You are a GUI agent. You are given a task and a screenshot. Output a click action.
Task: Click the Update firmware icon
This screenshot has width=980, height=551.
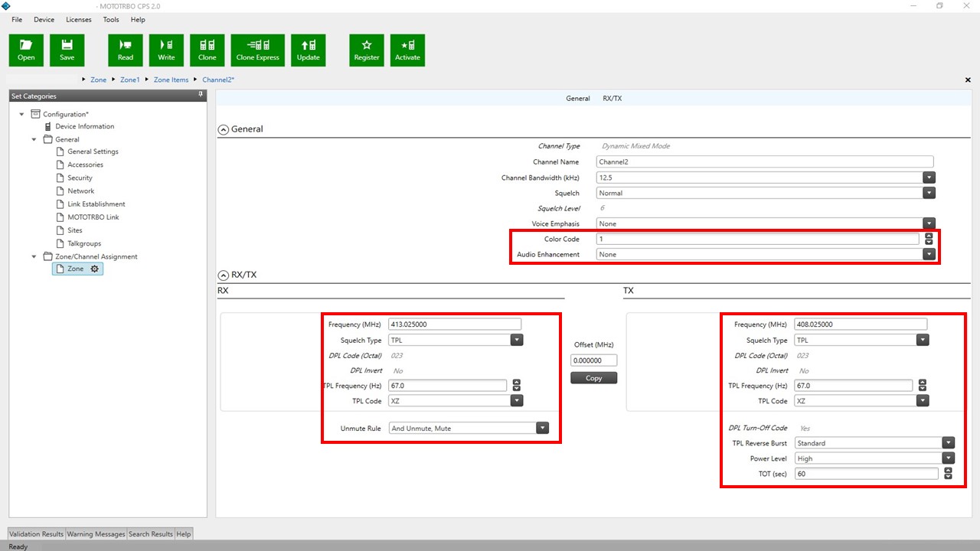[x=308, y=50]
